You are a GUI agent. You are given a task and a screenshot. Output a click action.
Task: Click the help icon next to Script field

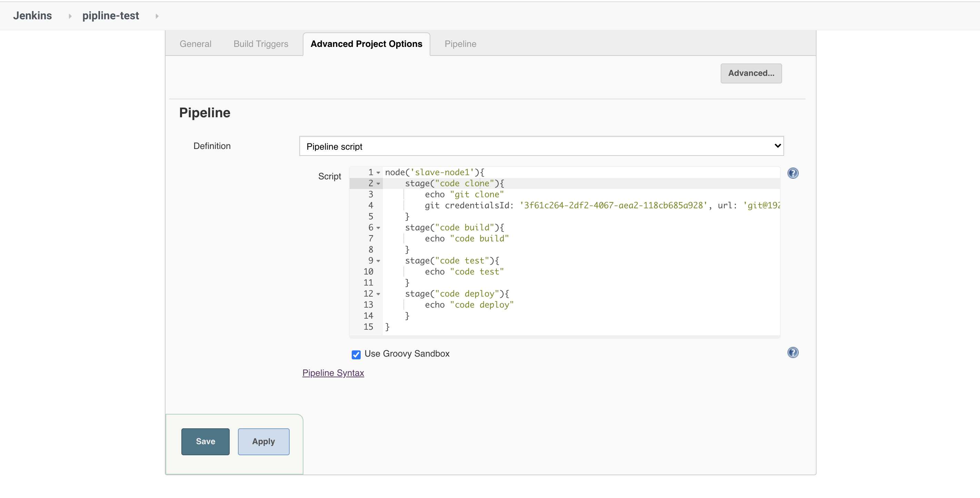click(793, 173)
